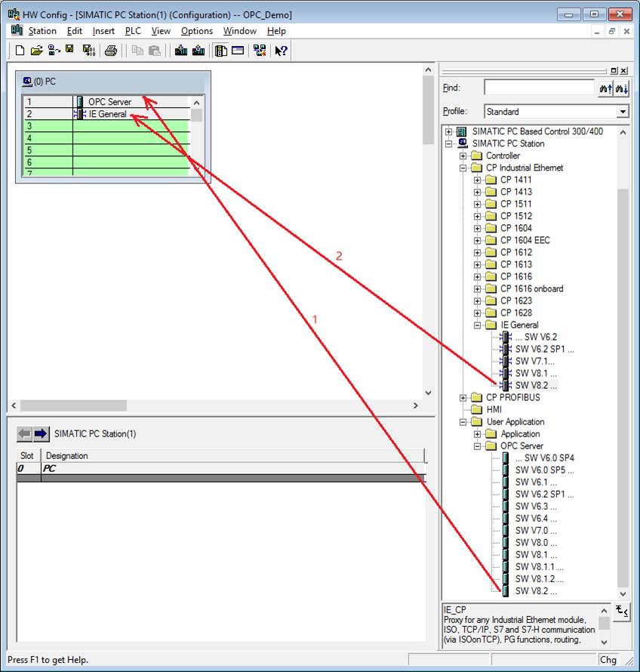The width and height of the screenshot is (640, 672).
Task: Click the station view horizontal scrollbar thumb
Action: [74, 405]
